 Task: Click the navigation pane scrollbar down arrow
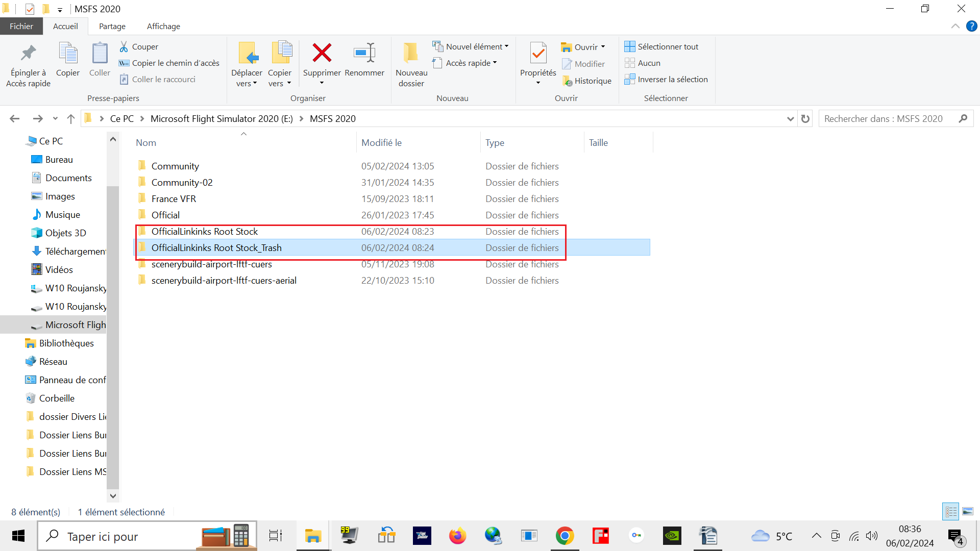[x=113, y=495]
